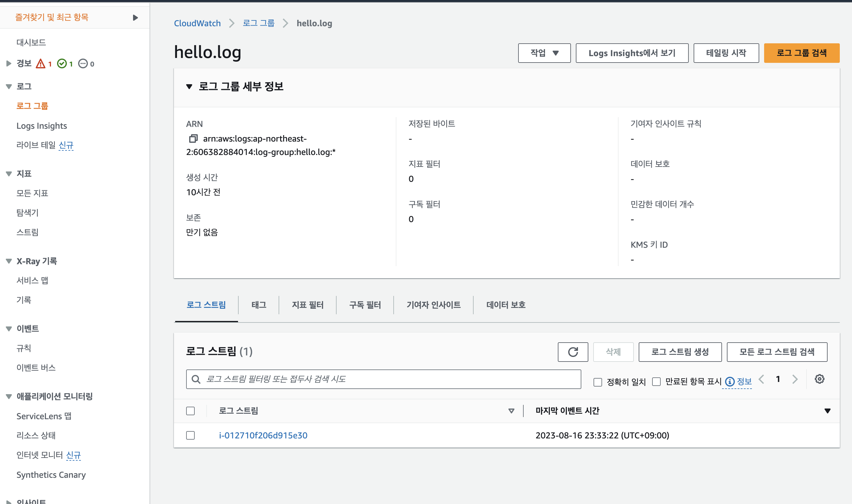Go to next page of log streams

[x=795, y=379]
